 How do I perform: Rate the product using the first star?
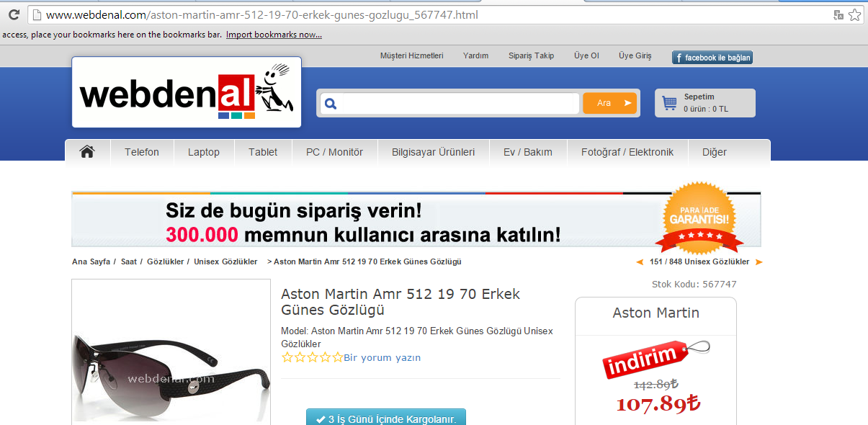287,357
